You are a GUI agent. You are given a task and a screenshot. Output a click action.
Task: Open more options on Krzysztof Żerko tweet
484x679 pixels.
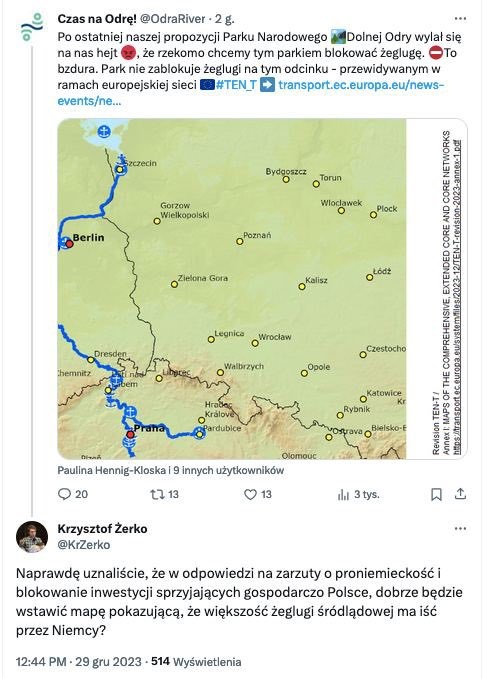coord(460,529)
